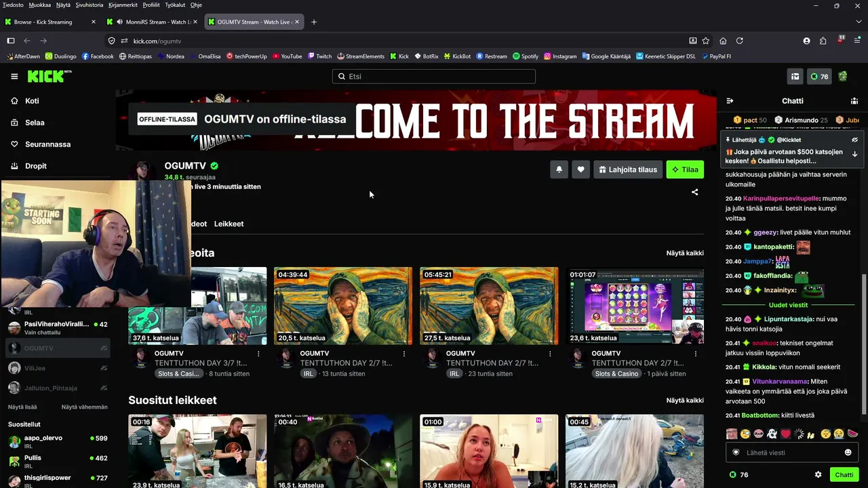868x488 pixels.
Task: Click the Etsi search field
Action: (434, 77)
